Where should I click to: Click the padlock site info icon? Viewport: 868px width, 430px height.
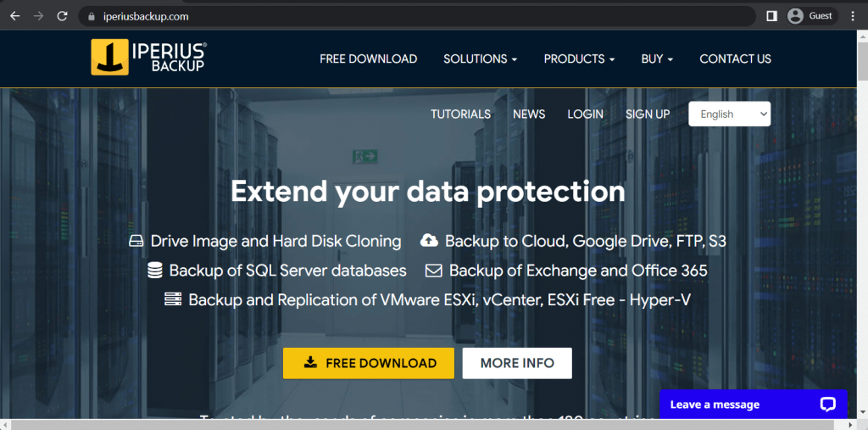coord(92,17)
